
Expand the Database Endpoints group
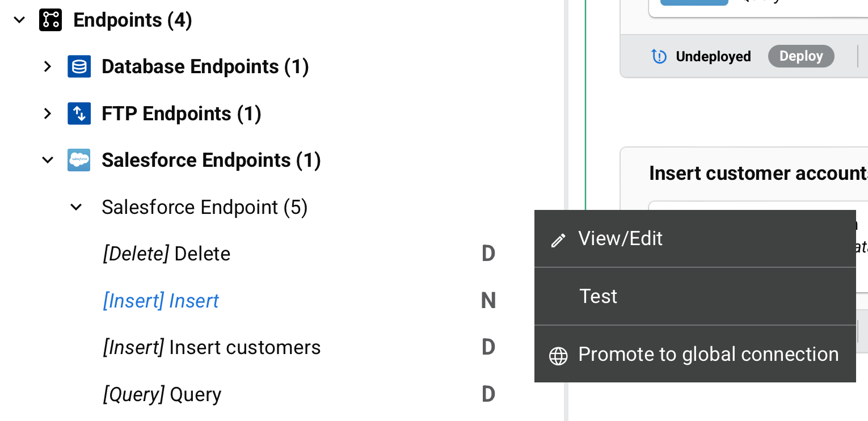[x=48, y=66]
